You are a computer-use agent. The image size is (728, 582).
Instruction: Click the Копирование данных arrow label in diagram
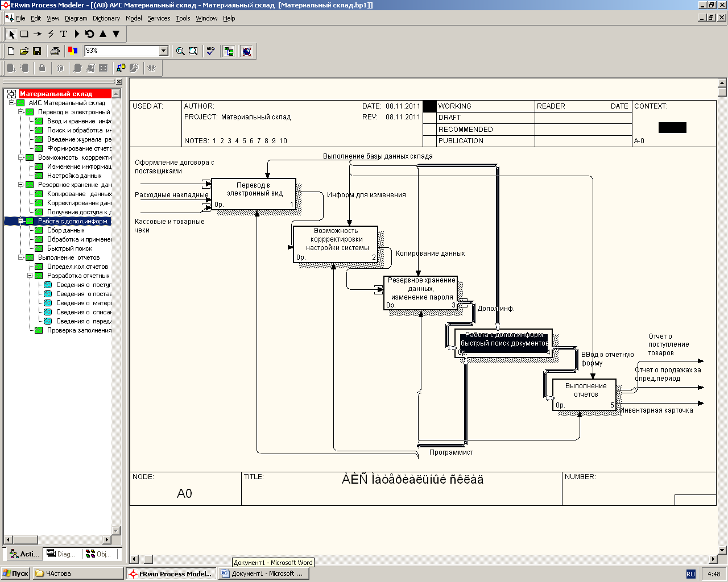click(x=431, y=253)
